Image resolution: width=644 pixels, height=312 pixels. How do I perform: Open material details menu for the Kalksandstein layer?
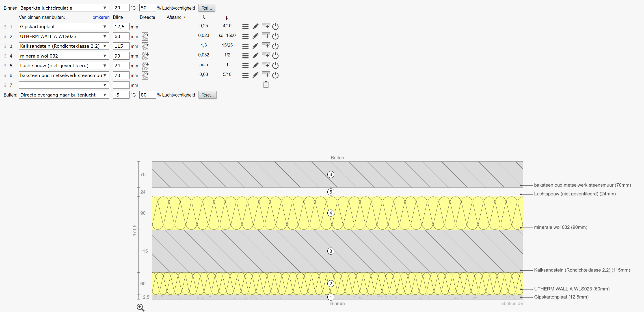coord(245,46)
